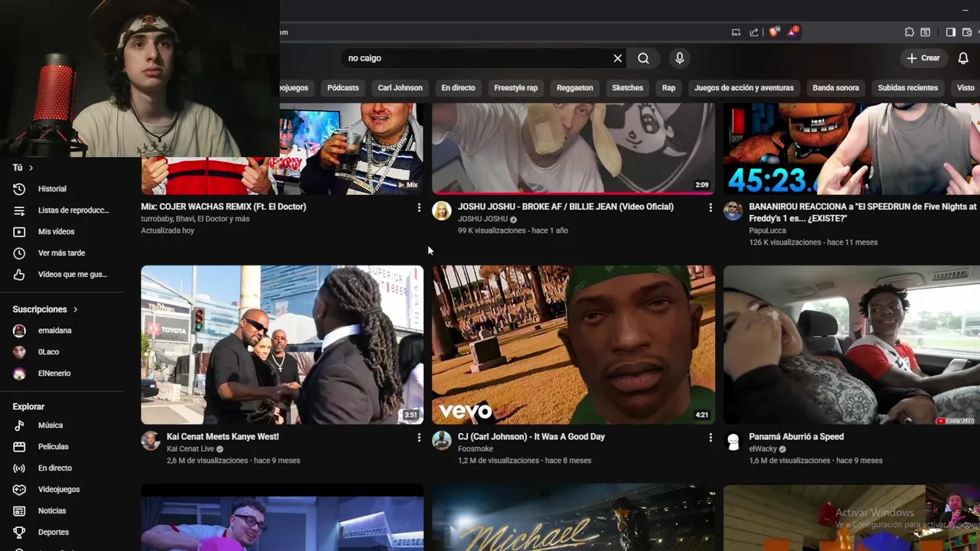Click Foosmoke channel avatar
The width and height of the screenshot is (980, 551).
tap(442, 441)
